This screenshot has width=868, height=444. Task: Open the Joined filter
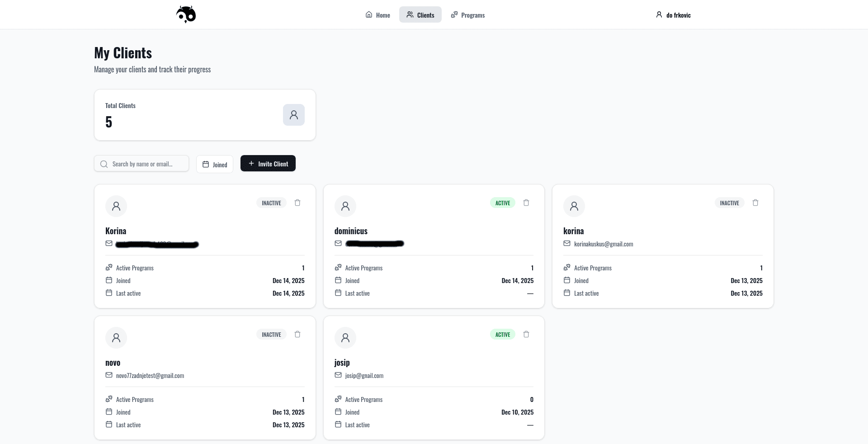(214, 164)
